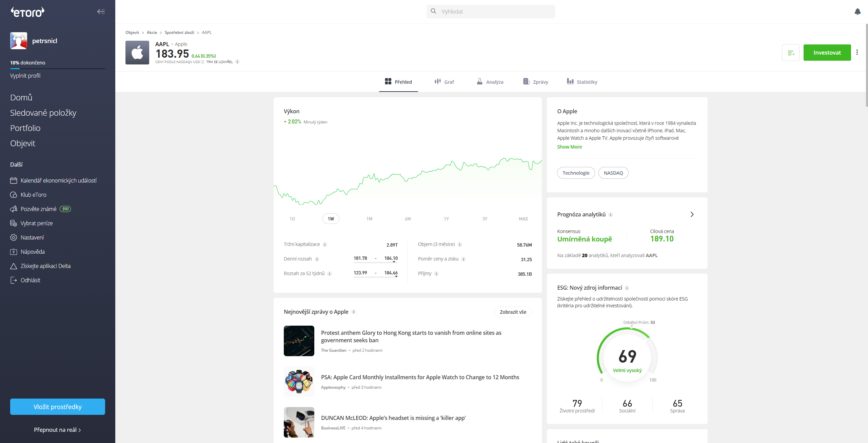Image resolution: width=868 pixels, height=443 pixels.
Task: Select the 6M chart range
Action: (408, 219)
